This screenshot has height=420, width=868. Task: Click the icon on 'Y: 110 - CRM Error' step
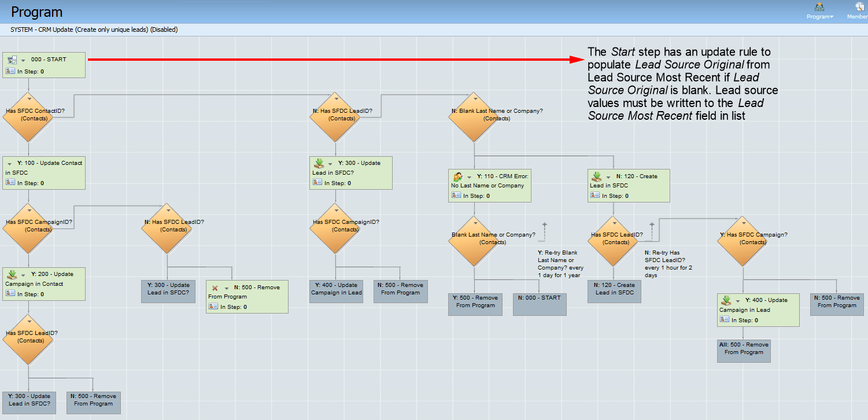[x=459, y=176]
